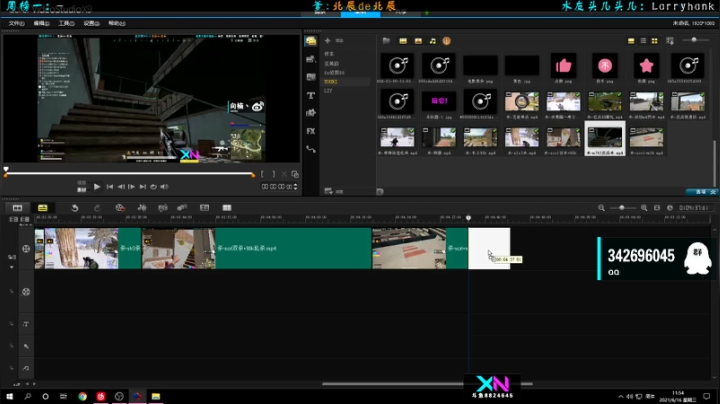Switch library to list view
The height and width of the screenshot is (404, 720).
point(643,41)
